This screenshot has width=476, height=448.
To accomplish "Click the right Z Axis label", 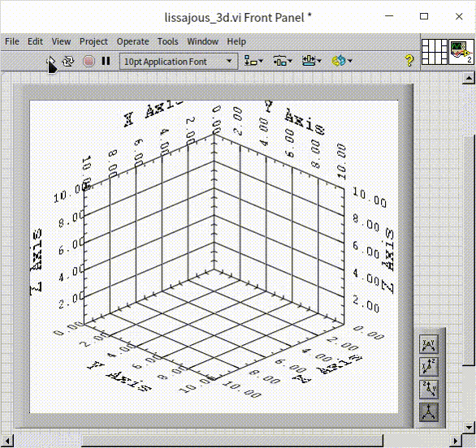I will click(x=388, y=261).
